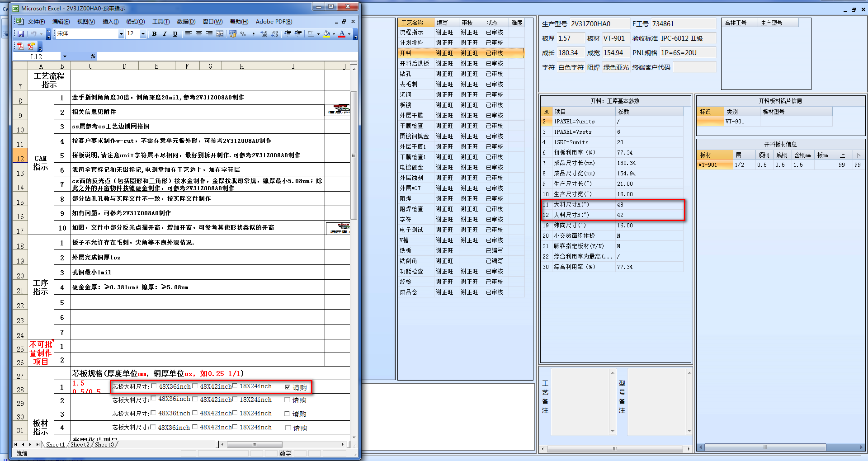Apply percent style to the cell
868x461 pixels.
point(243,34)
